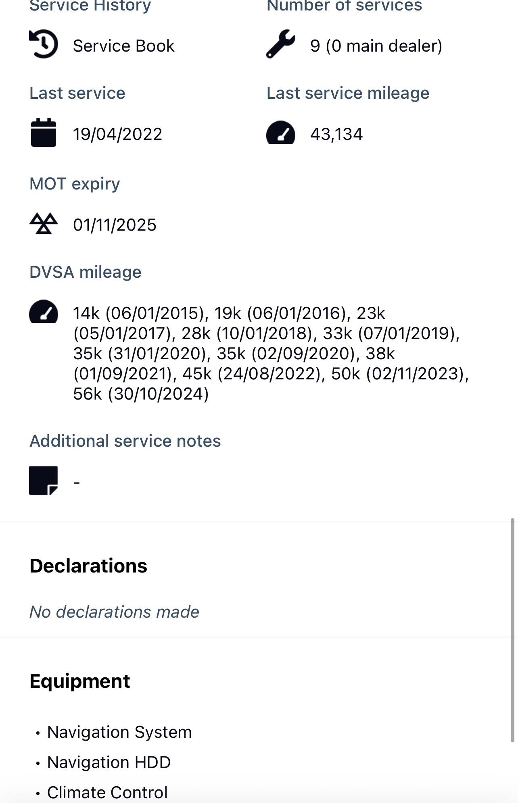518x812 pixels.
Task: Tap the calendar icon for last service
Action: 44,132
